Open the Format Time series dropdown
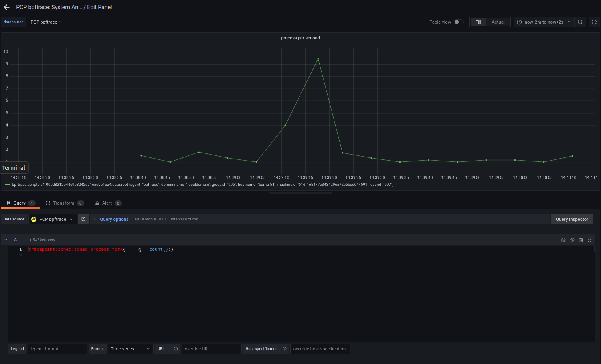This screenshot has width=601, height=364. [x=130, y=349]
